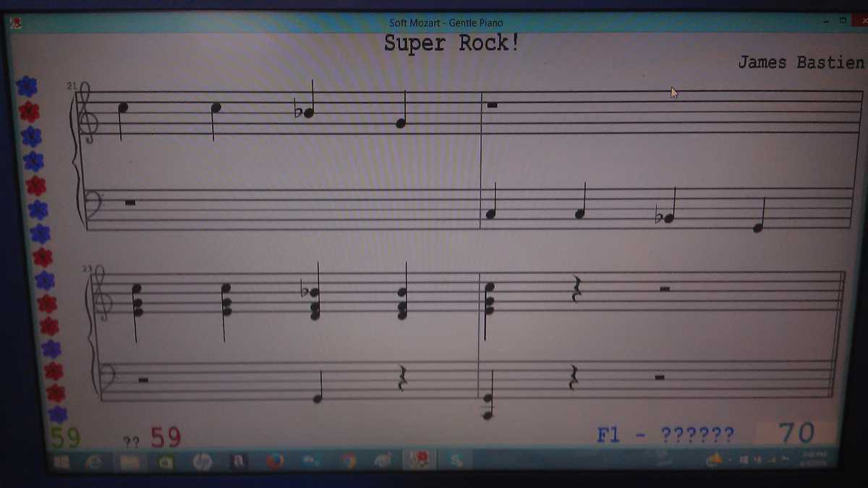Click the tempo value 70
Image resolution: width=868 pixels, height=488 pixels.
(x=796, y=433)
